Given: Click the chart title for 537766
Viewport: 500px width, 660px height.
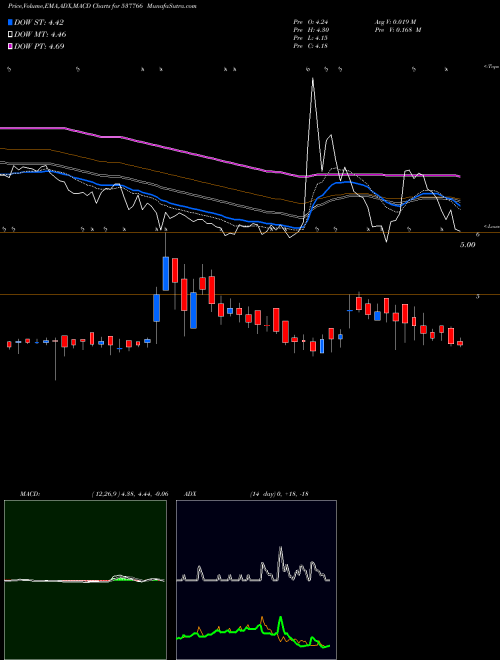Looking at the screenshot, I should click(102, 6).
